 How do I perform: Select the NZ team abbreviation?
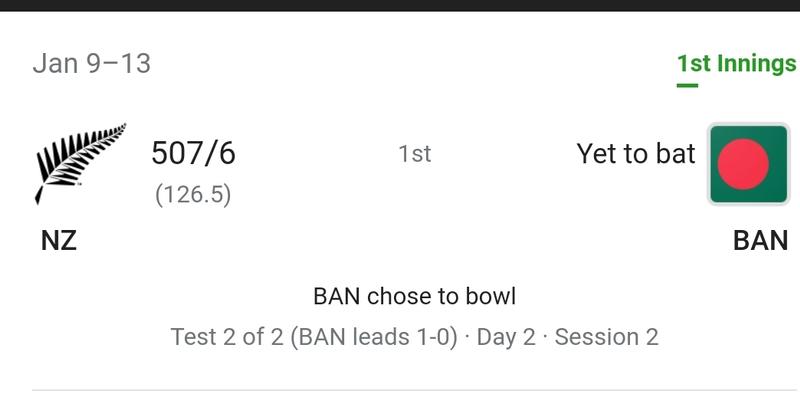[59, 240]
